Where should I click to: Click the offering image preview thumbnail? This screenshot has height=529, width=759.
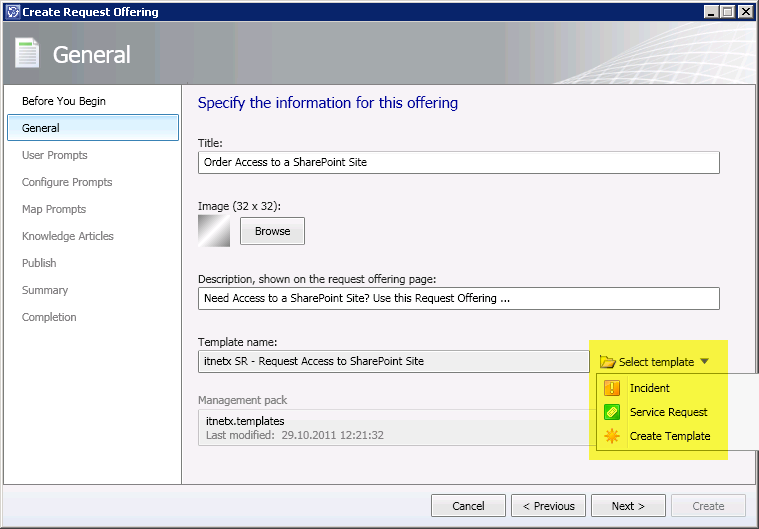click(214, 231)
